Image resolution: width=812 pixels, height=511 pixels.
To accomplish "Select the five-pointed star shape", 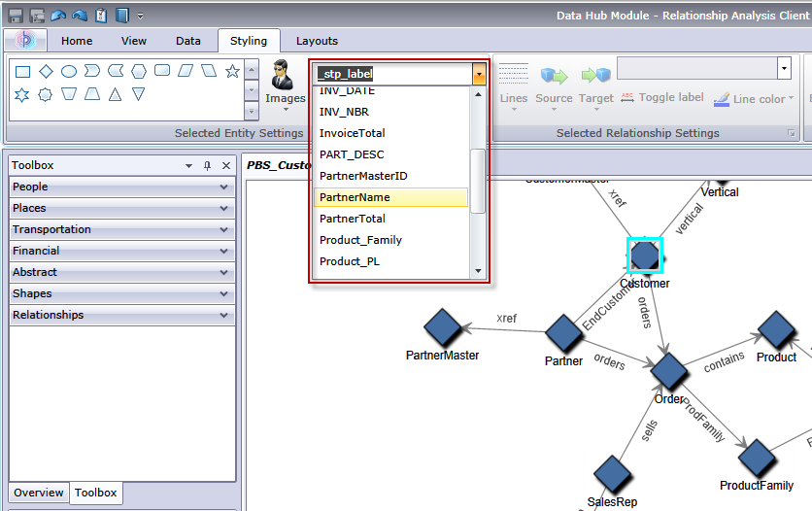I will click(x=232, y=71).
